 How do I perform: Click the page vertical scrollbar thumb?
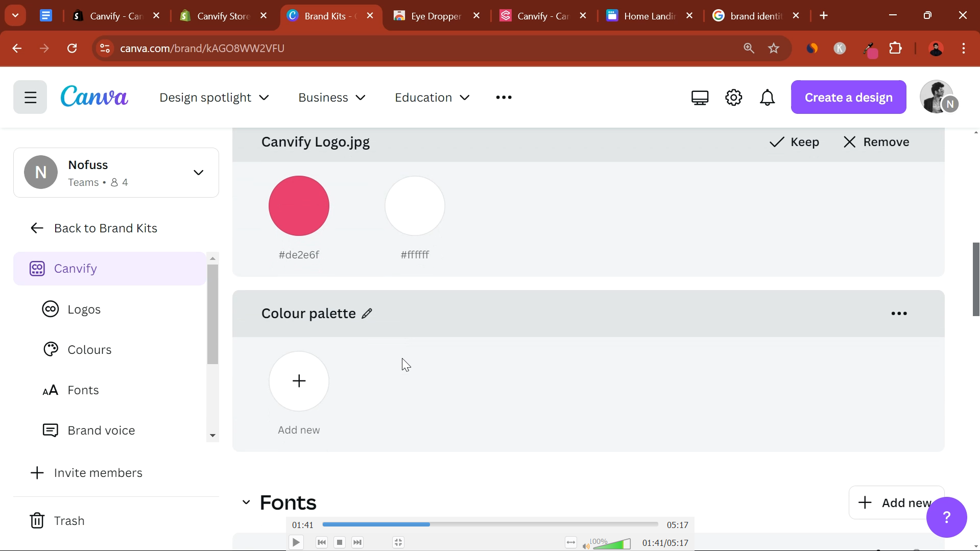976,279
